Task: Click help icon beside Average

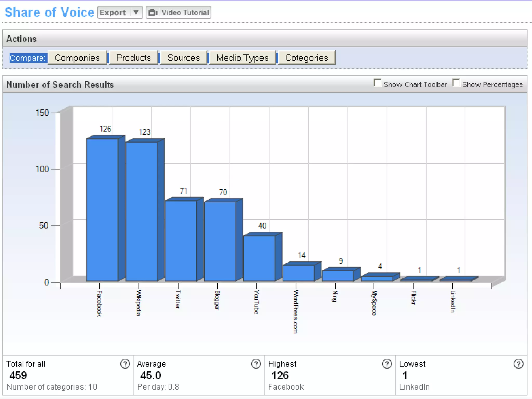Action: [256, 364]
